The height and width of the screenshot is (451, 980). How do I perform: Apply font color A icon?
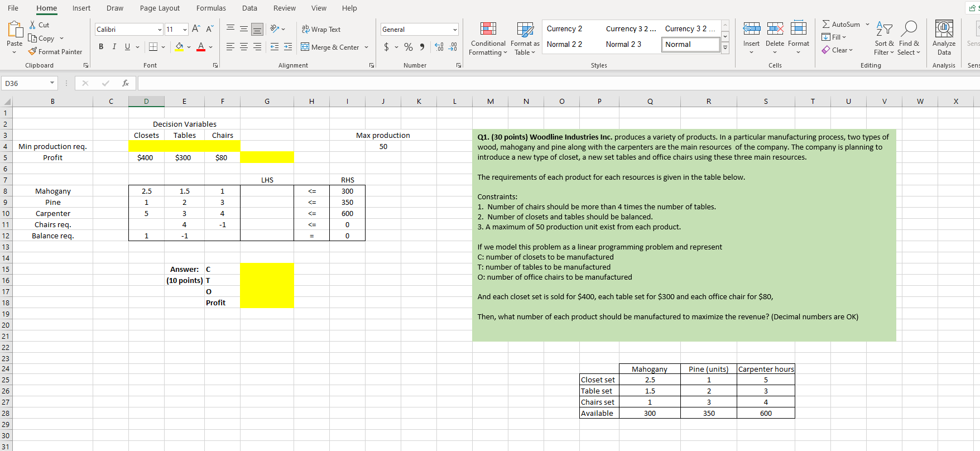click(x=201, y=47)
